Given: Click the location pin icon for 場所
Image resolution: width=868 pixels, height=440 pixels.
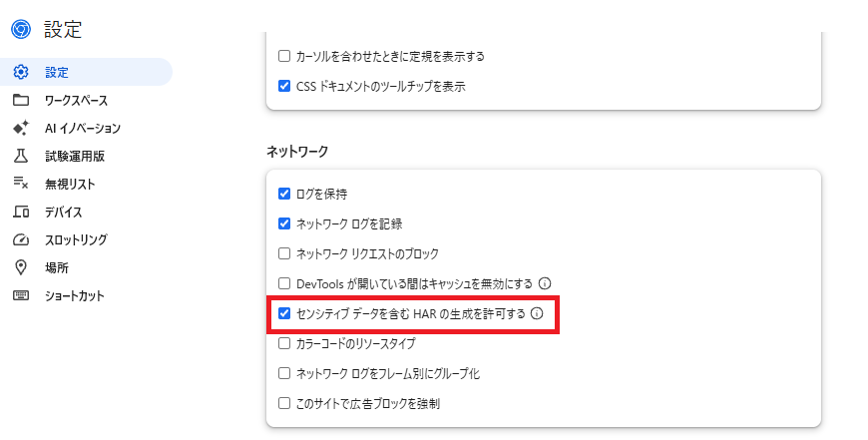Looking at the screenshot, I should coord(21,267).
